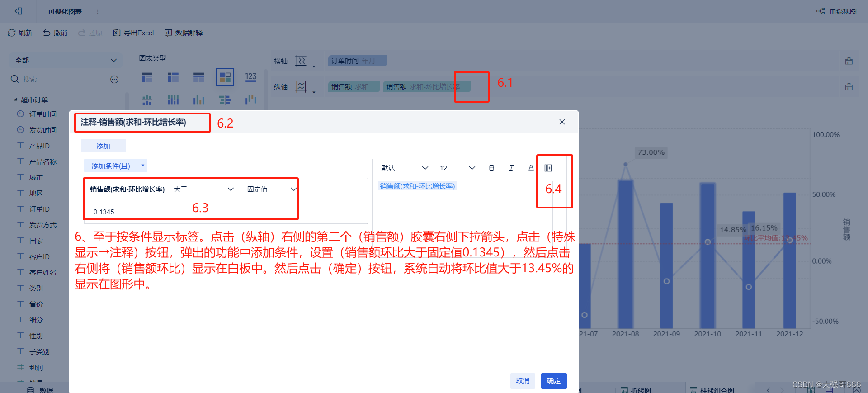Click the 撤销 undo button
The height and width of the screenshot is (393, 868).
(55, 33)
